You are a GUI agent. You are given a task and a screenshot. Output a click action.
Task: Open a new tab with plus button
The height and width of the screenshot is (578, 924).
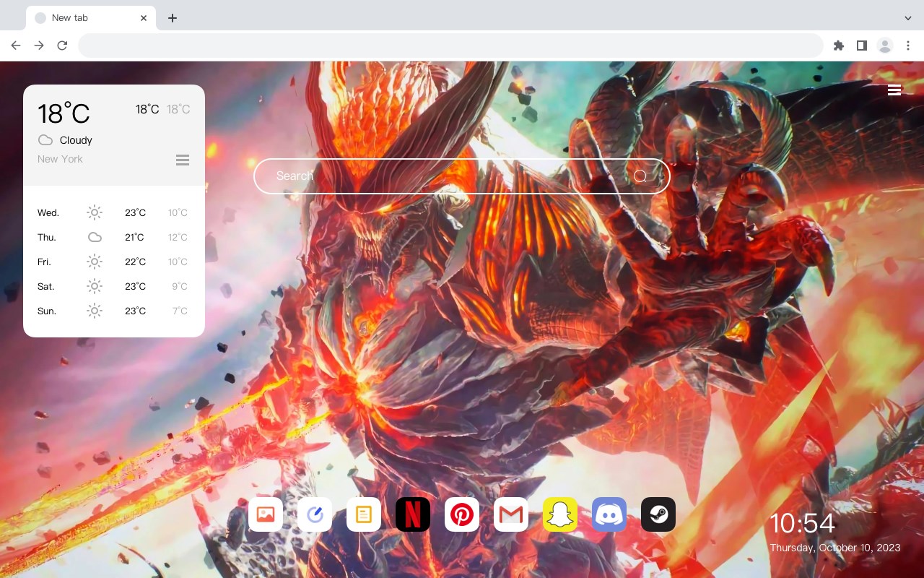(172, 17)
